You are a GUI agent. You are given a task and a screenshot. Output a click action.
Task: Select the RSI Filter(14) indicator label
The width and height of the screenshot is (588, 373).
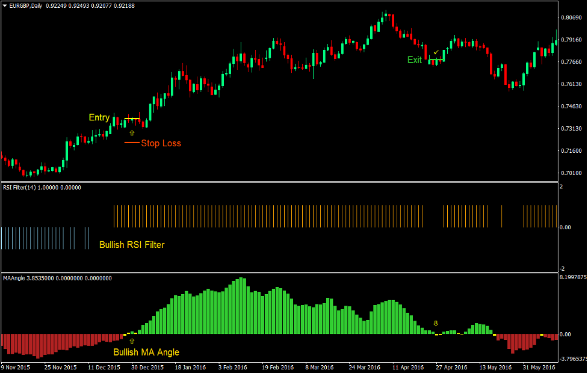pyautogui.click(x=23, y=187)
